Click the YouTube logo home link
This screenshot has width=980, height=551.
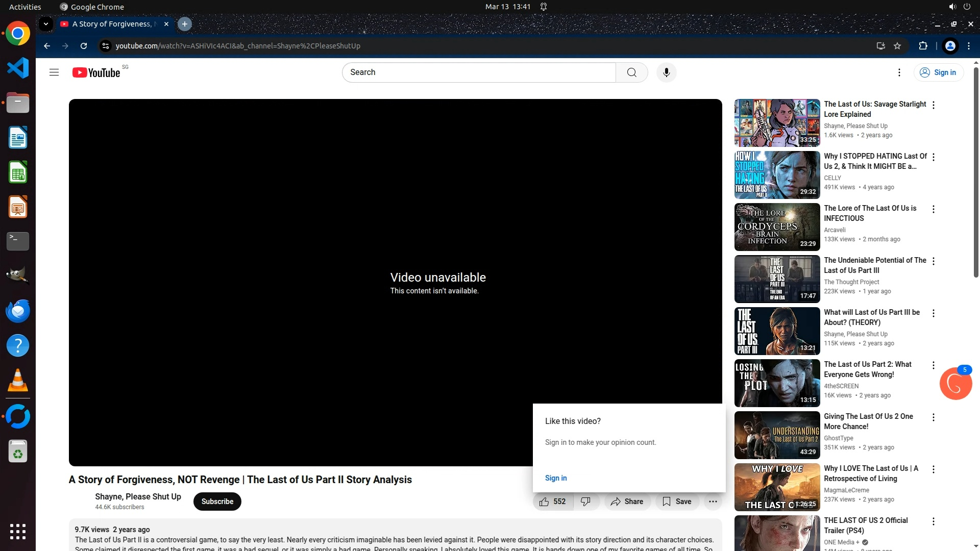(x=96, y=72)
